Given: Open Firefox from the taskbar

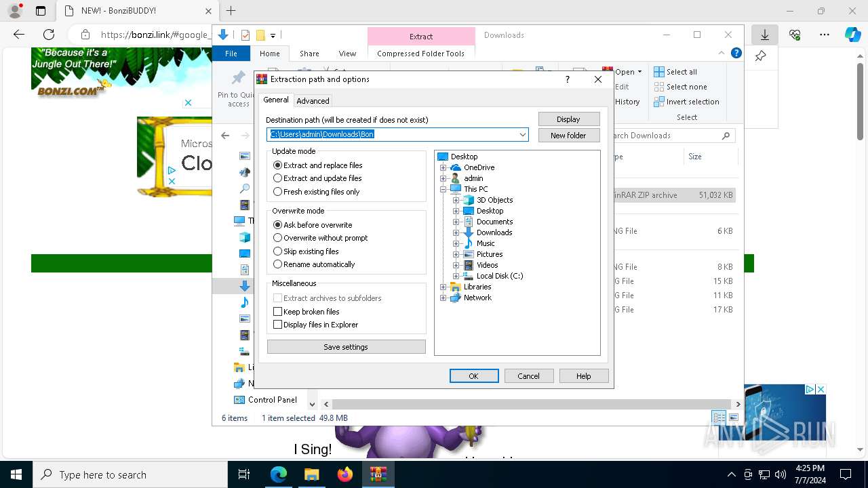Looking at the screenshot, I should pos(344,474).
